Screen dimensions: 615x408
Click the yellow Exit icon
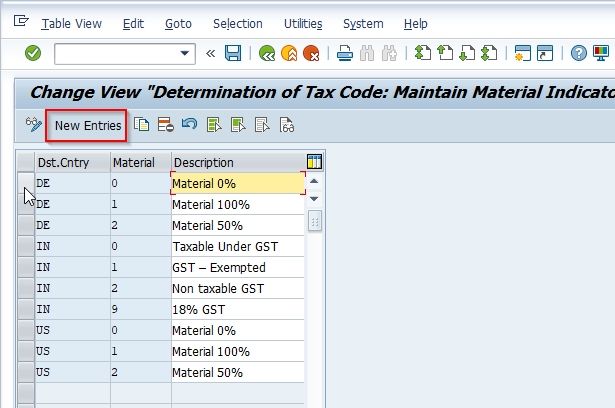(289, 53)
